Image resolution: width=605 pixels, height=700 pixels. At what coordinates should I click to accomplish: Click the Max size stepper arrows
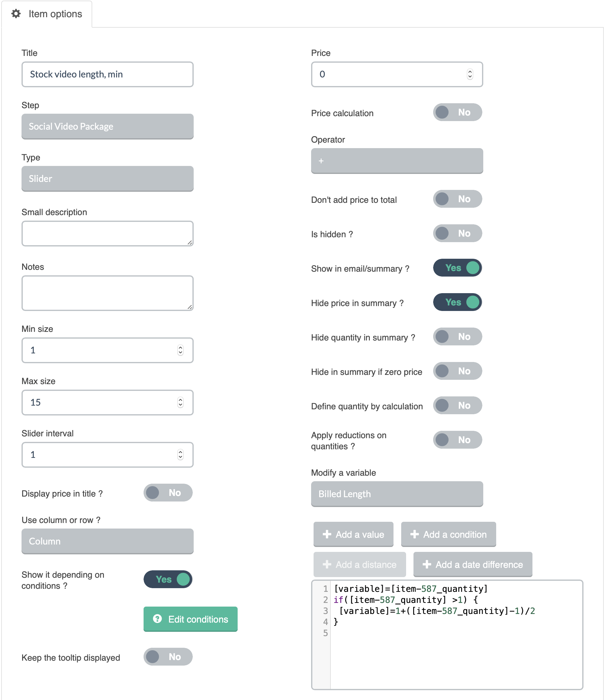(180, 402)
